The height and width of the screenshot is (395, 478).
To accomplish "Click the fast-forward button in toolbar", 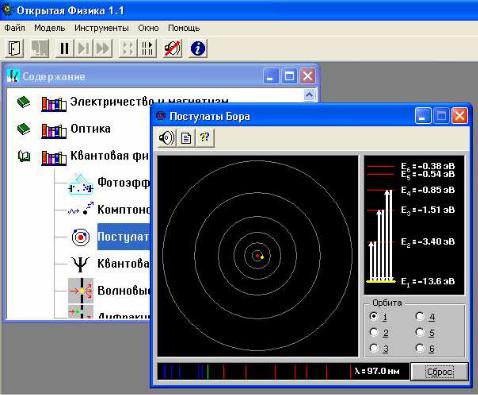I will click(x=102, y=49).
